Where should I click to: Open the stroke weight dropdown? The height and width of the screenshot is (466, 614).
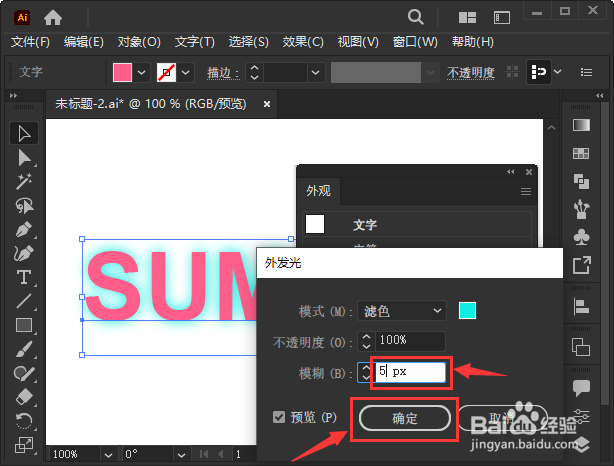click(316, 72)
